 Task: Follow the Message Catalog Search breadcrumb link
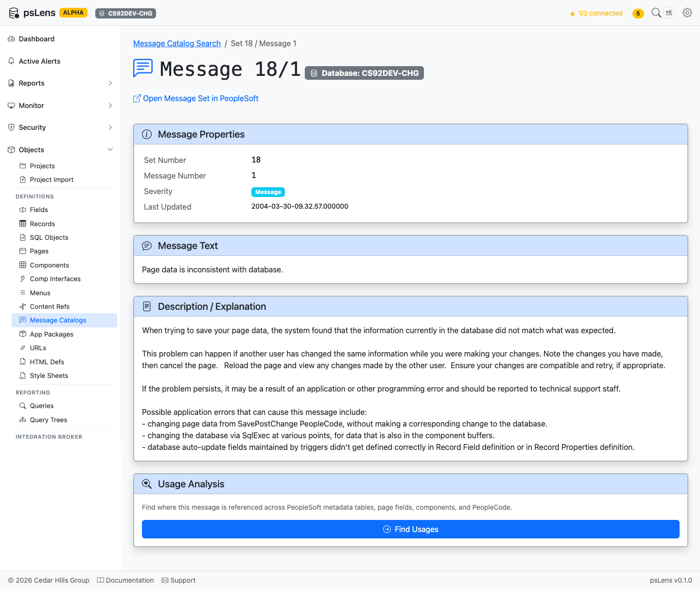click(x=177, y=43)
